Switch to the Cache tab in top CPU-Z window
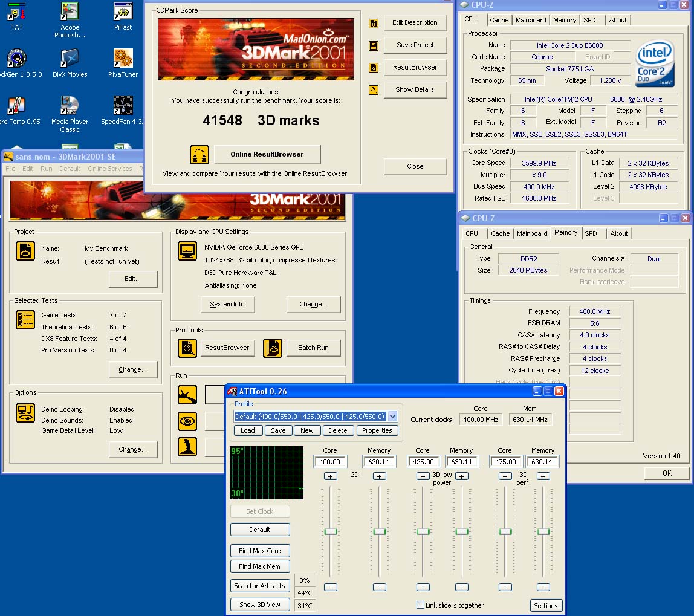 point(499,20)
